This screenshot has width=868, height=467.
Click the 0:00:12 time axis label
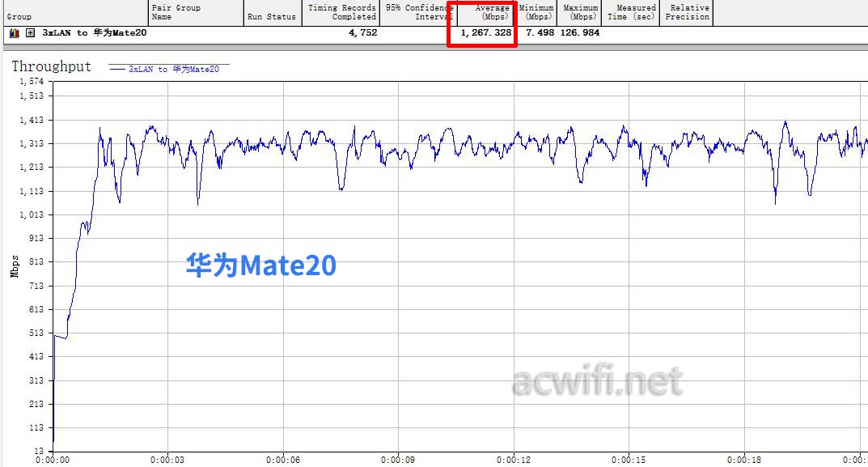[x=514, y=460]
